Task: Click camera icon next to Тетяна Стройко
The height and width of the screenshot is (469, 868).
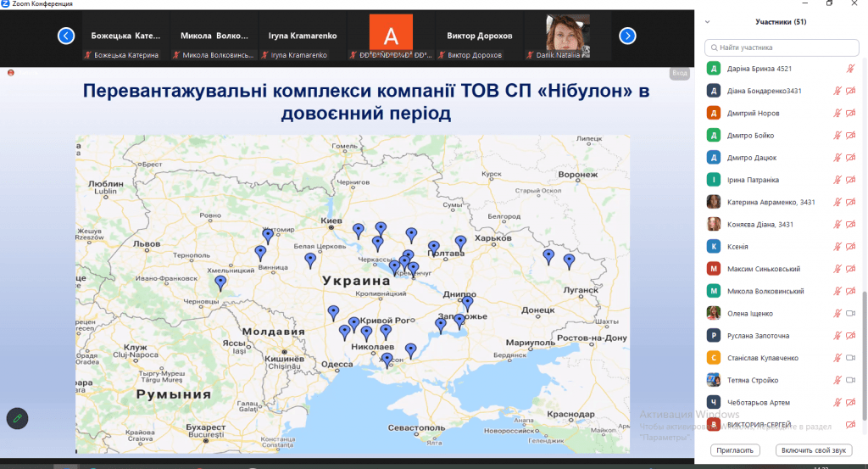Action: click(x=850, y=380)
